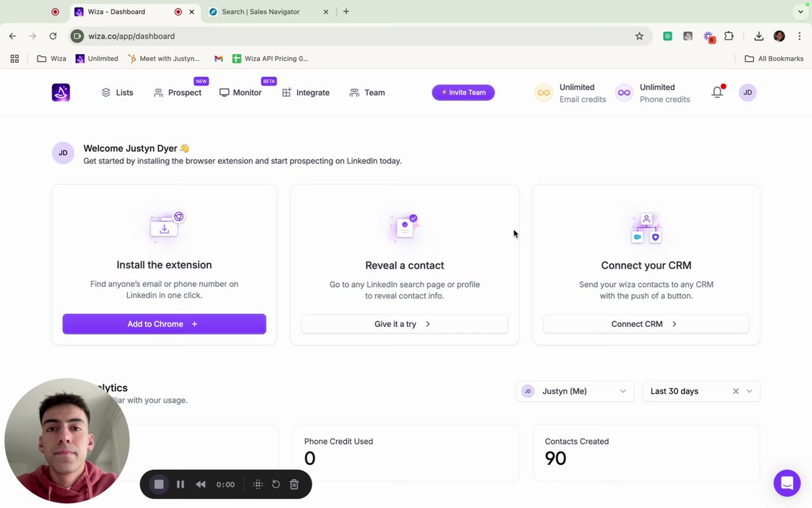The width and height of the screenshot is (812, 508).
Task: Open the Gmail bookmark icon
Action: (x=218, y=58)
